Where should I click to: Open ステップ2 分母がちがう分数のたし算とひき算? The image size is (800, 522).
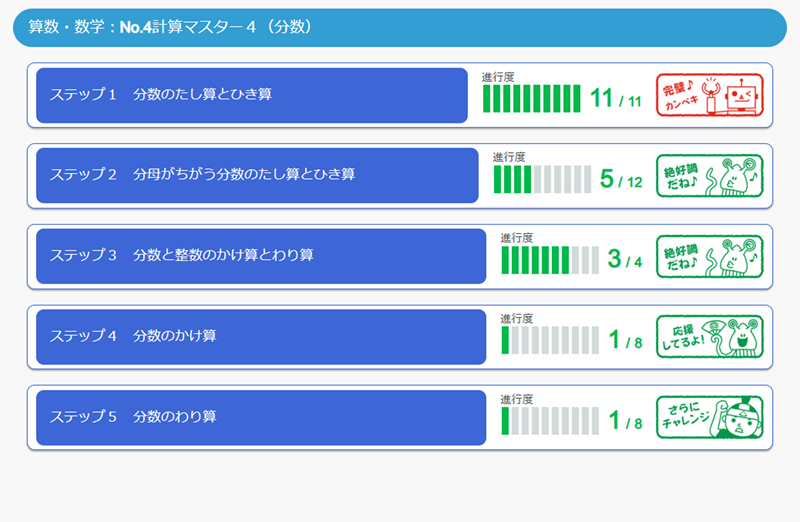click(x=257, y=176)
